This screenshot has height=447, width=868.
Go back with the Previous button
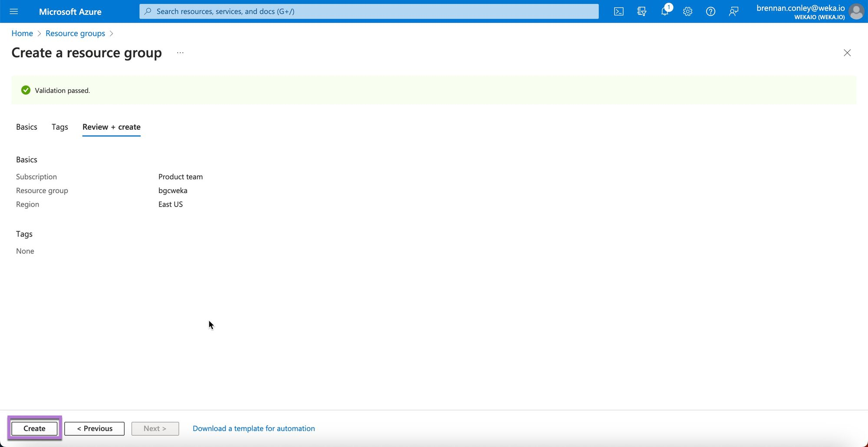tap(95, 428)
